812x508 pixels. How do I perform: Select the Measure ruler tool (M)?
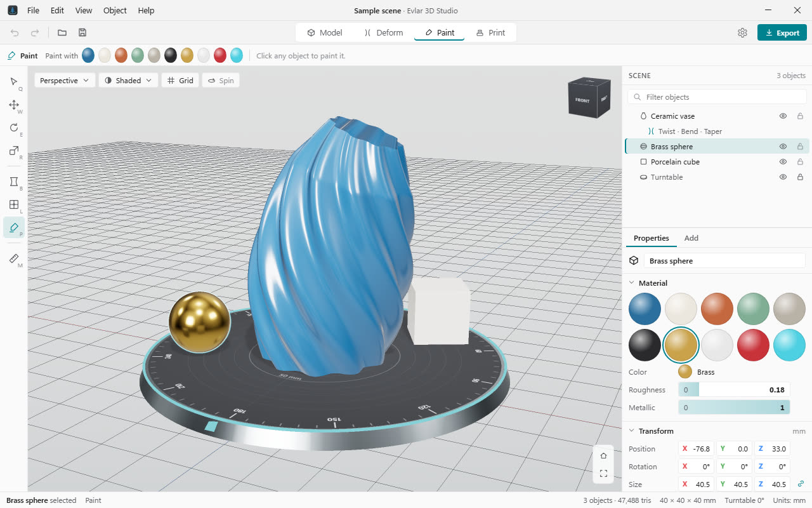point(14,258)
